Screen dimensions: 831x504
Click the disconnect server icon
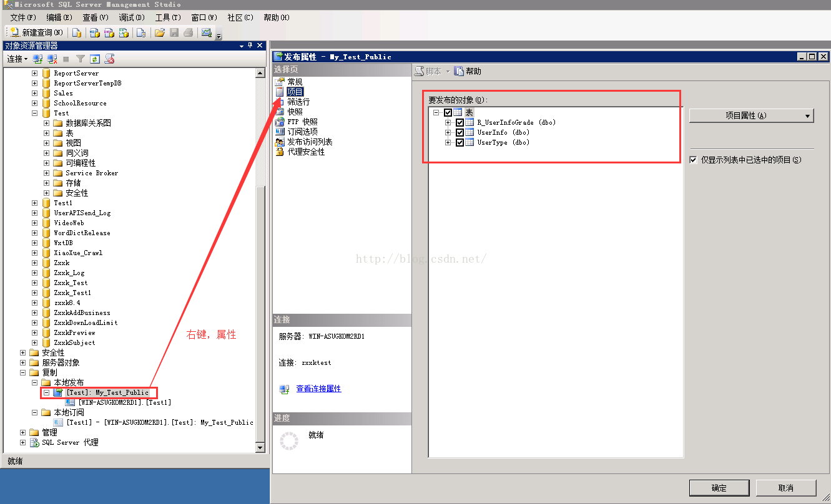click(x=52, y=59)
